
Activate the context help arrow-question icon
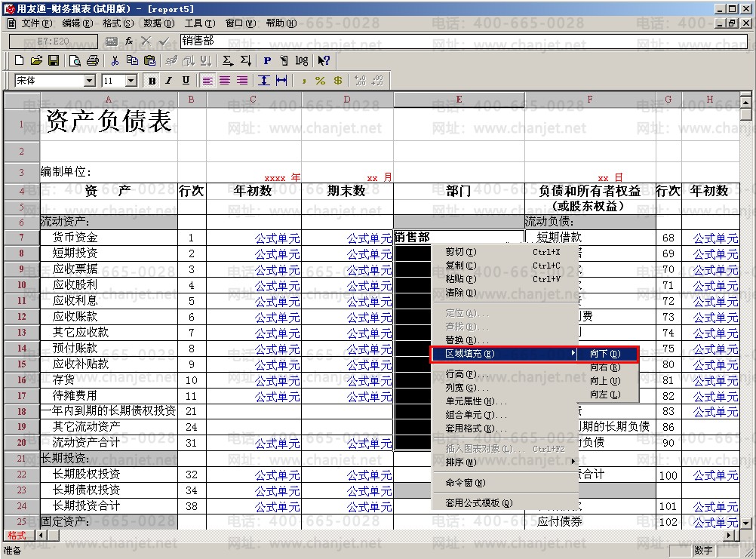point(324,60)
